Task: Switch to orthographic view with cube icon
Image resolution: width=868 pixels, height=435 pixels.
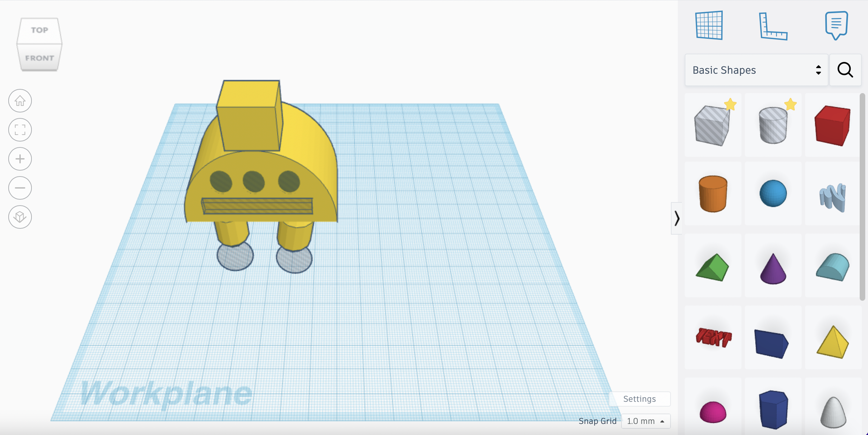Action: 20,217
